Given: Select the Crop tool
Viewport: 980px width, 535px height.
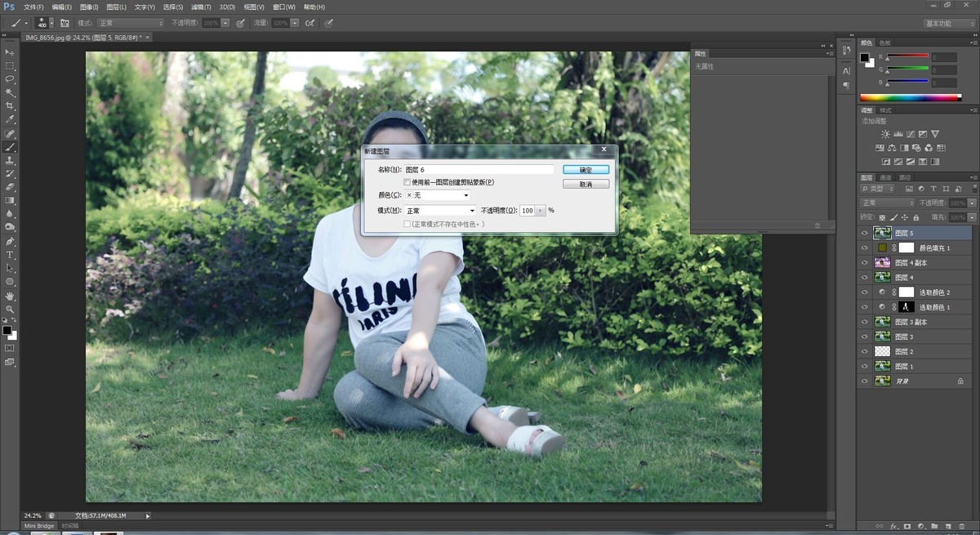Looking at the screenshot, I should (x=11, y=106).
